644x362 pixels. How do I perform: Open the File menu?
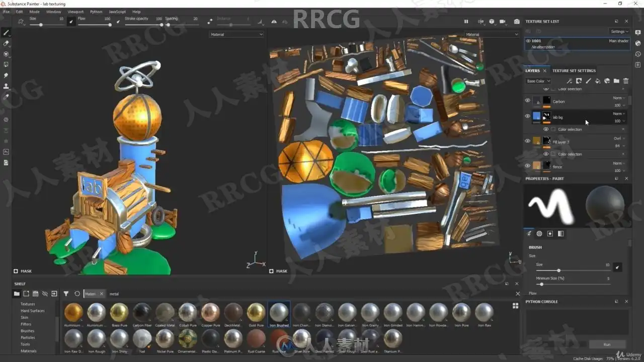tap(7, 12)
